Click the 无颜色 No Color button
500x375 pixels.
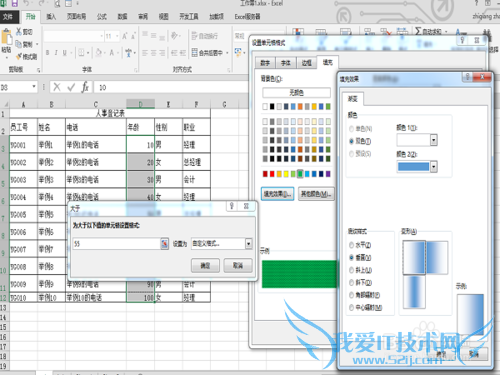click(296, 92)
